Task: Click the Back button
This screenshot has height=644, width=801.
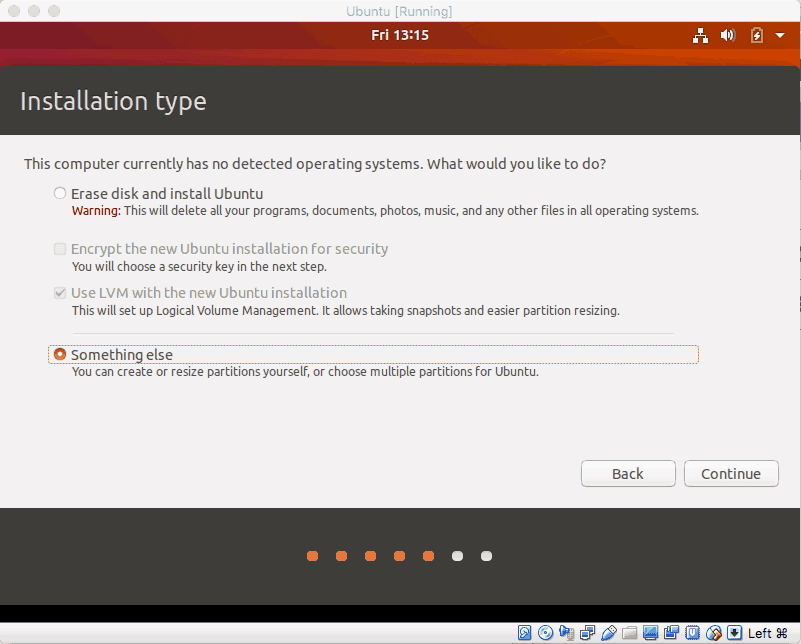Action: [628, 473]
